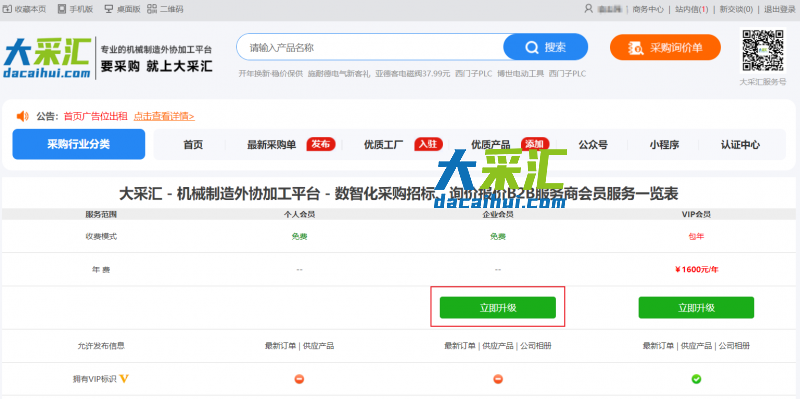
Task: Switch to desktop version 桌面版 icon
Action: click(109, 9)
